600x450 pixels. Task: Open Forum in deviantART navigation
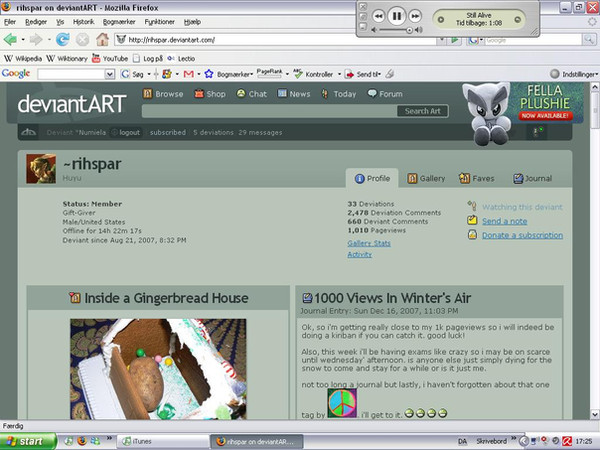[385, 94]
